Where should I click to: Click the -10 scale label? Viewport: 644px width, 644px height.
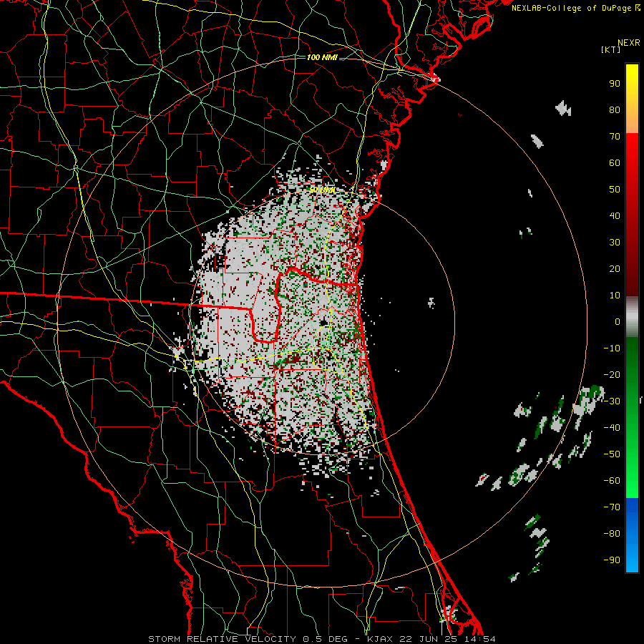(612, 348)
